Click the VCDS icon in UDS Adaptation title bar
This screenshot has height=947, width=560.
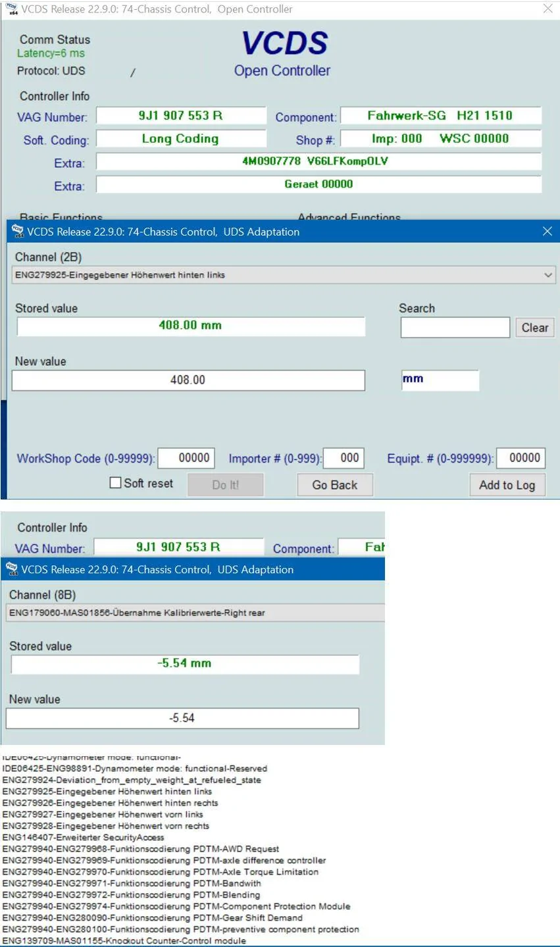18,232
